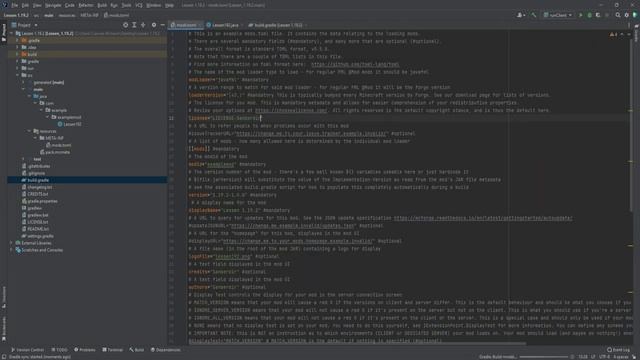Open the Navigate menu
This screenshot has width=640, height=360.
(x=53, y=5)
